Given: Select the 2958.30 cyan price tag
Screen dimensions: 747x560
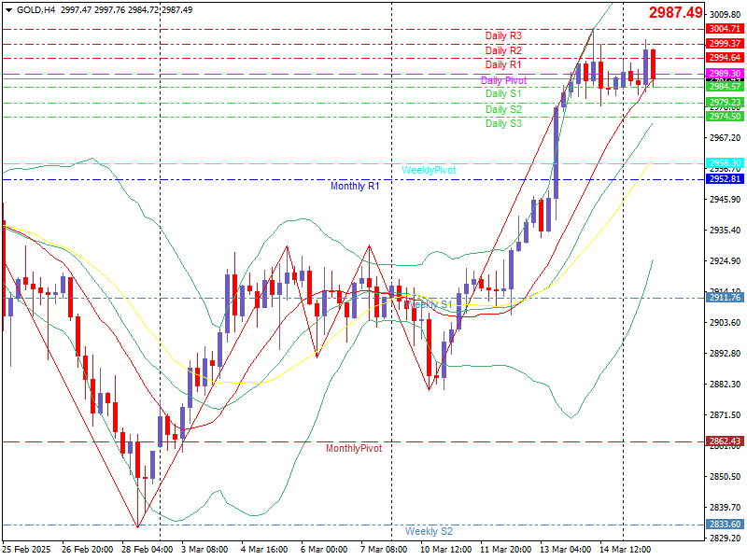Looking at the screenshot, I should pos(725,162).
